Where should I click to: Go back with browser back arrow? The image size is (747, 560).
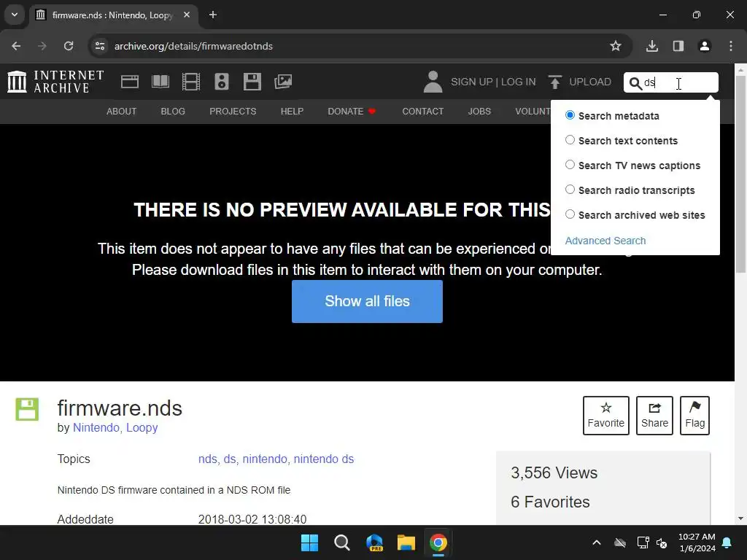tap(16, 46)
